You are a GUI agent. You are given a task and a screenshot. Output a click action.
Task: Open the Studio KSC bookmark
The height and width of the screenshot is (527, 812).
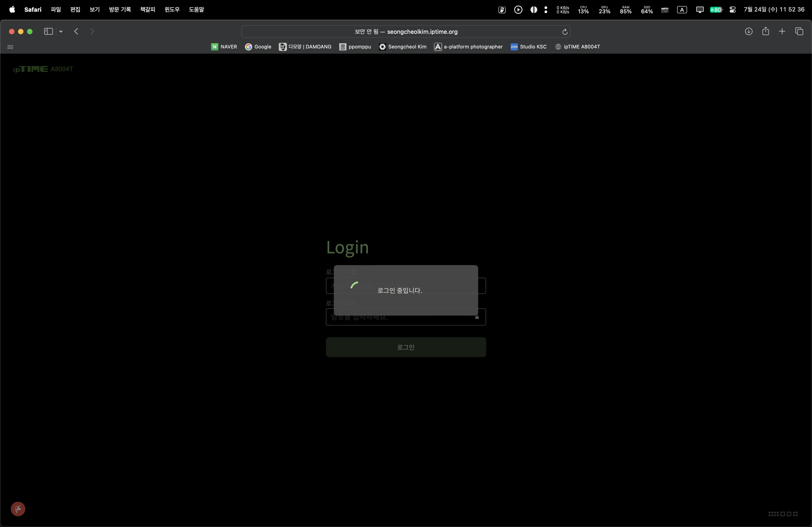coord(528,47)
